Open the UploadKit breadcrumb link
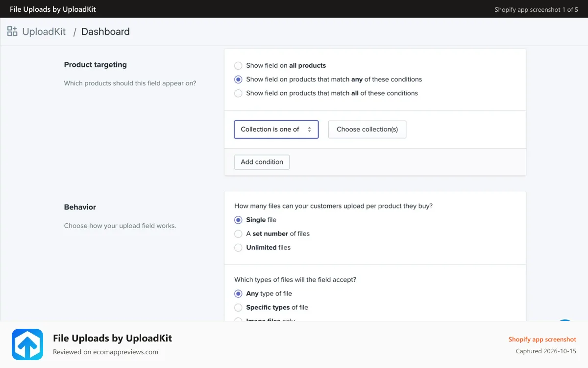This screenshot has height=368, width=588. tap(44, 31)
